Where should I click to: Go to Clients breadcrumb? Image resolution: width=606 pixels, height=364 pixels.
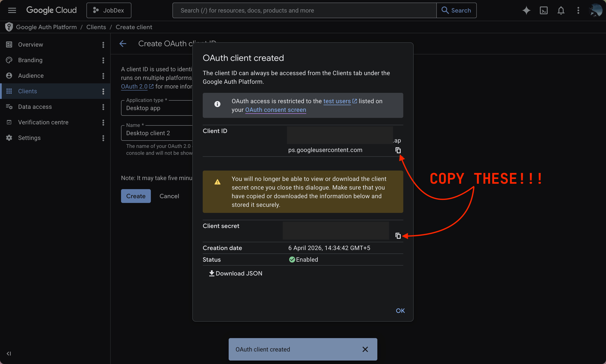coord(96,27)
